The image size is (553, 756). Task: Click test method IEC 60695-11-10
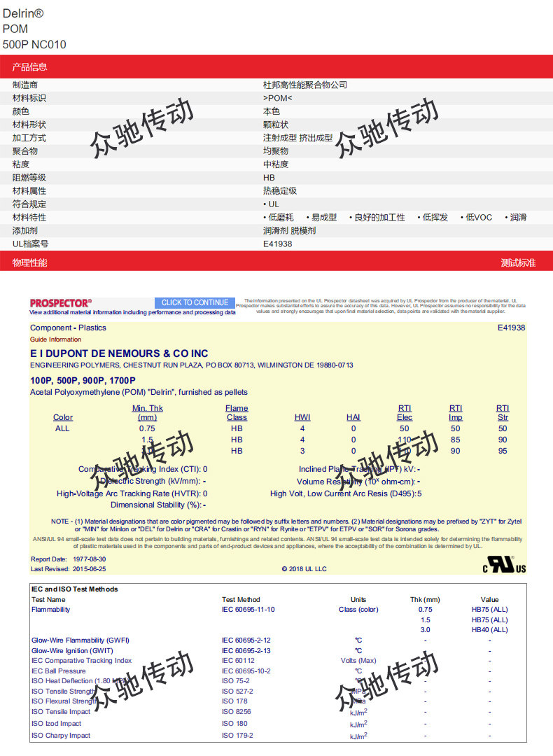click(x=248, y=610)
